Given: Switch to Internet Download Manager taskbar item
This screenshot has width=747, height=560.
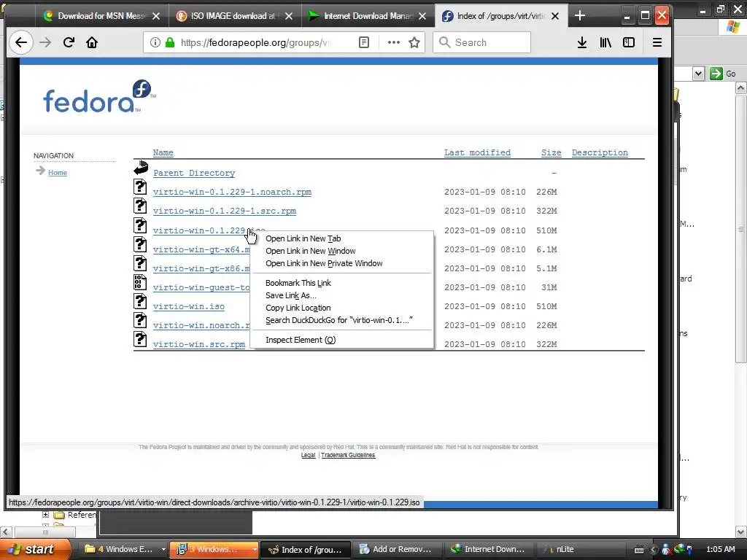Looking at the screenshot, I should coord(489,549).
